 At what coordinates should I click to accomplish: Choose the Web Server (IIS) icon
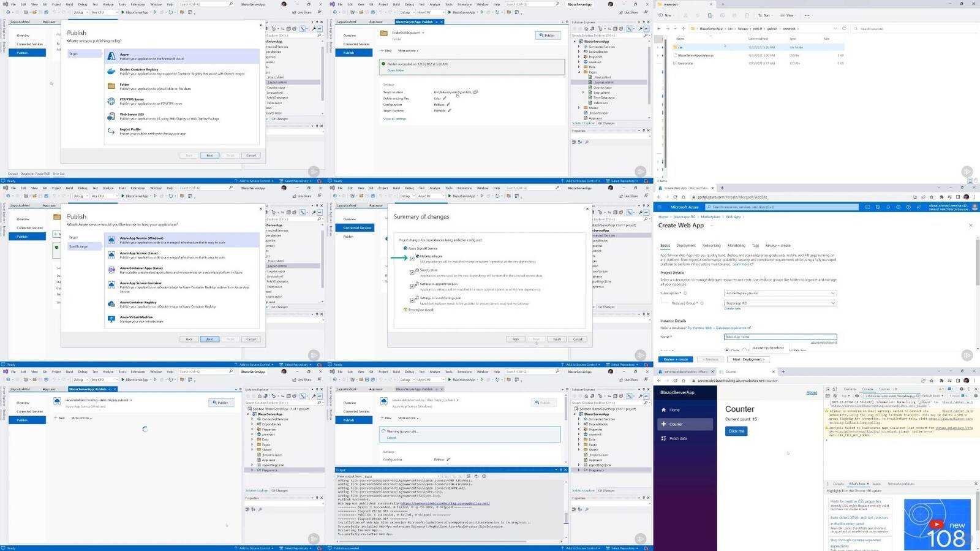pyautogui.click(x=111, y=116)
